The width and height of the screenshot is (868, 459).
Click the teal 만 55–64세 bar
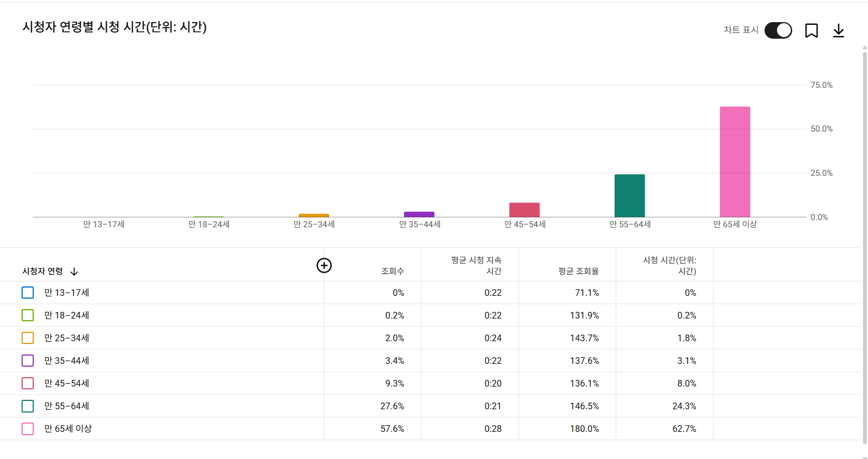coord(630,196)
